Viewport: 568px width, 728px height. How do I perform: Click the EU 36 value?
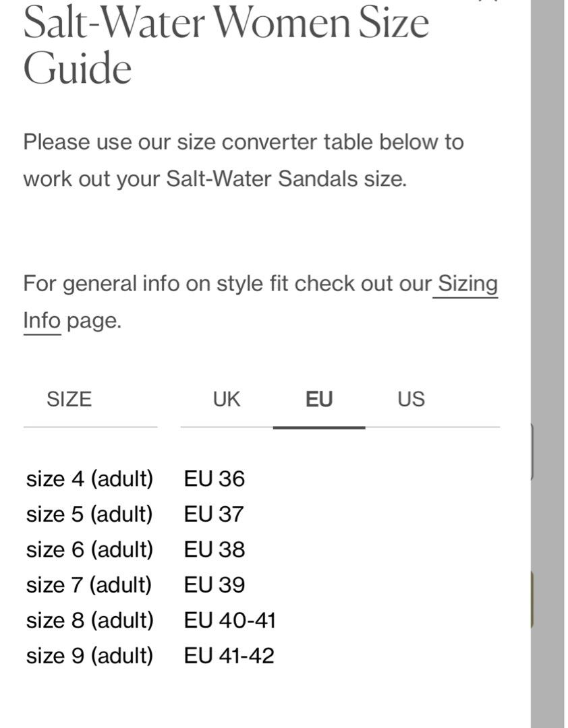(x=215, y=479)
